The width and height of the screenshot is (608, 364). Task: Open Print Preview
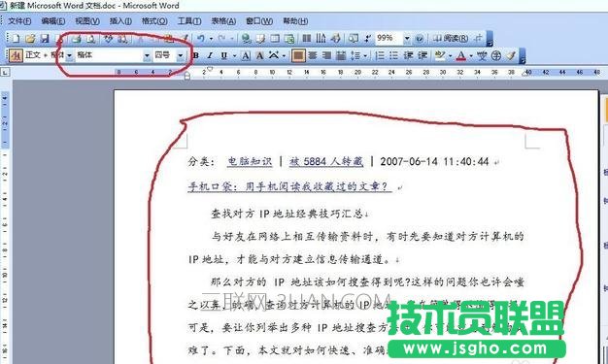coord(90,38)
